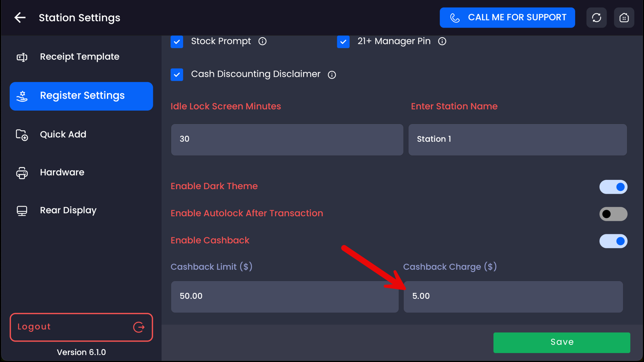Click 21+ Manager Pin info icon
Viewport: 644px width, 362px height.
pos(442,41)
